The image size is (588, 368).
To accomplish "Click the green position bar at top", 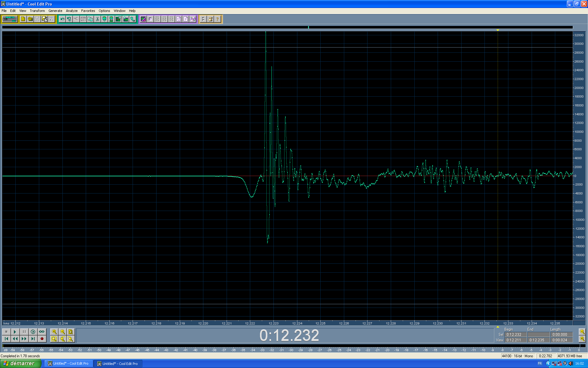I will [308, 27].
